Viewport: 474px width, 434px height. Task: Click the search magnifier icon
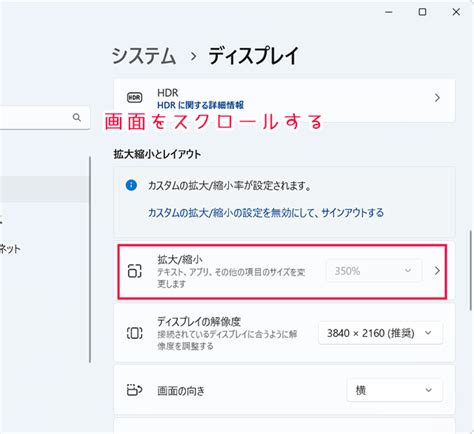77,117
